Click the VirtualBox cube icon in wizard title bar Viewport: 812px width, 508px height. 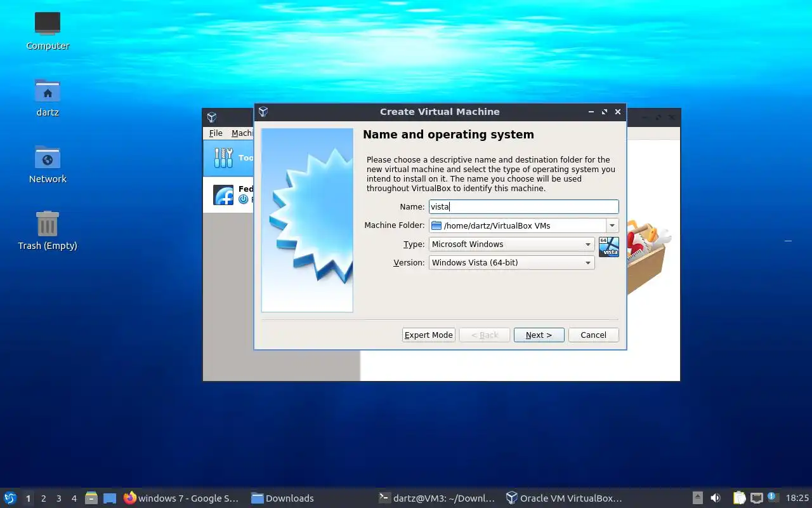[x=263, y=112]
